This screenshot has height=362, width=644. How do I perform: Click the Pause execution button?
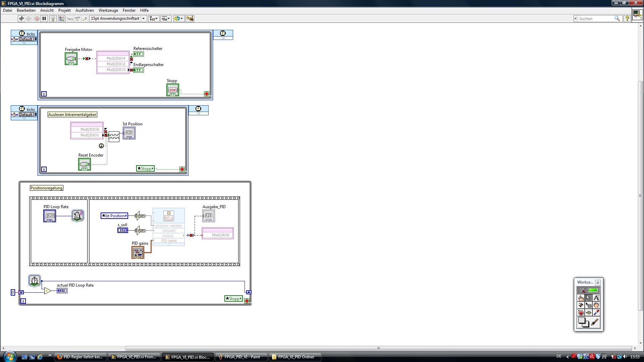44,19
